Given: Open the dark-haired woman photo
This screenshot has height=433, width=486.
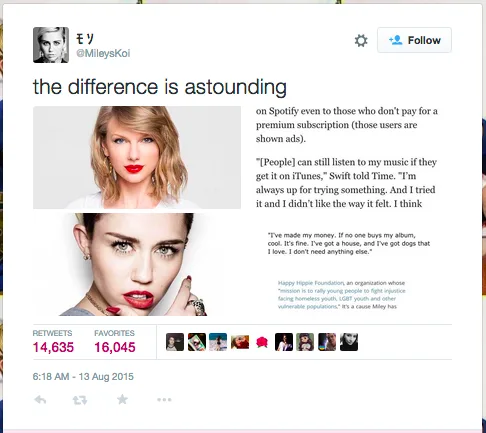Looking at the screenshot, I should 137,264.
